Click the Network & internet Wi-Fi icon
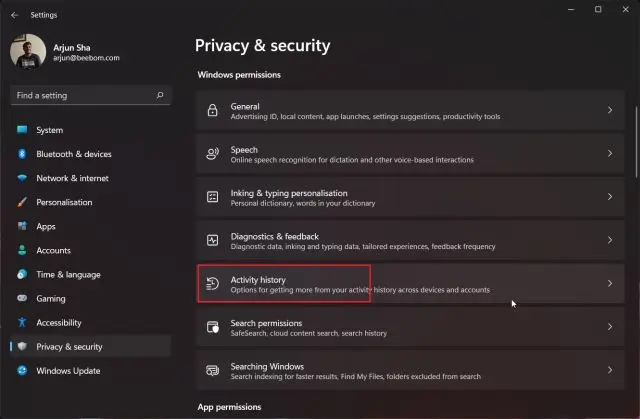 22,178
